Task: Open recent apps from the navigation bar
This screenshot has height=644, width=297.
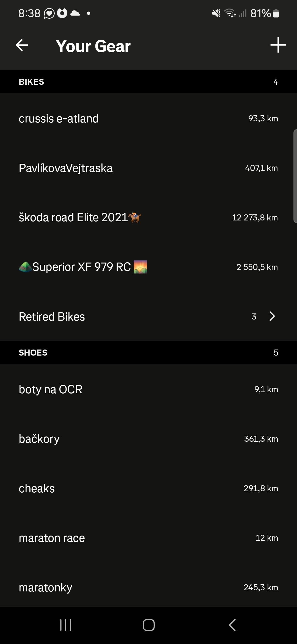Action: pos(66,625)
